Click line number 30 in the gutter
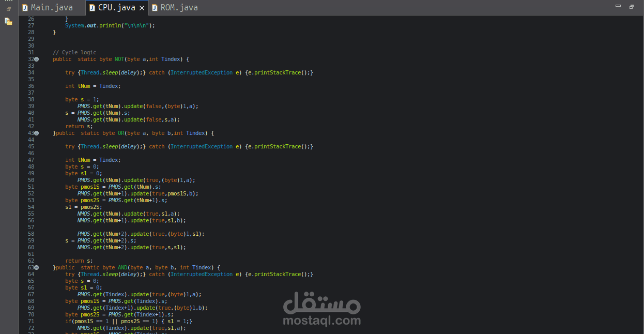 pyautogui.click(x=31, y=45)
